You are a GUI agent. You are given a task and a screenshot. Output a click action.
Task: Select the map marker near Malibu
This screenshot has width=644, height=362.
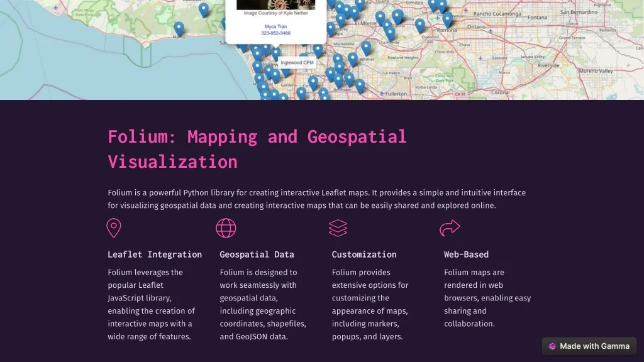(179, 28)
